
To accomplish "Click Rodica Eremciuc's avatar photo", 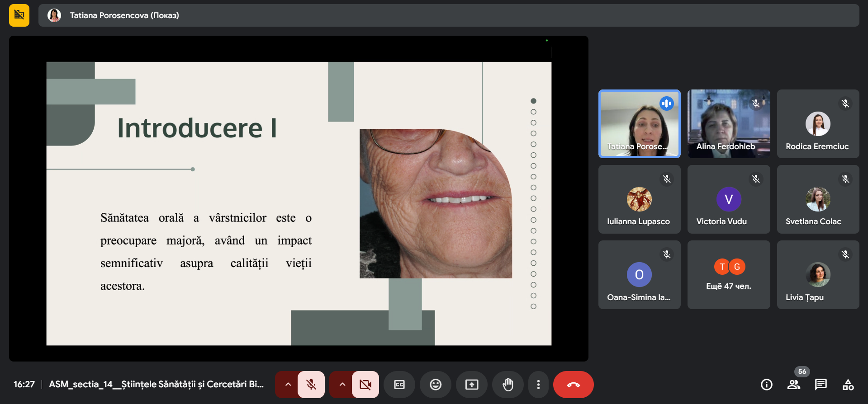I will pyautogui.click(x=818, y=124).
